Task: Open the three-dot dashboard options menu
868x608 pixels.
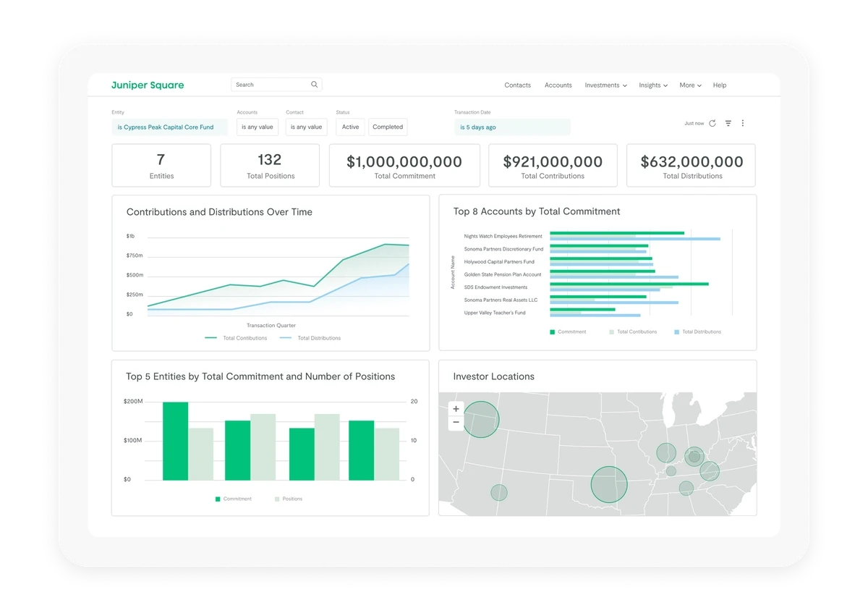Action: tap(743, 123)
